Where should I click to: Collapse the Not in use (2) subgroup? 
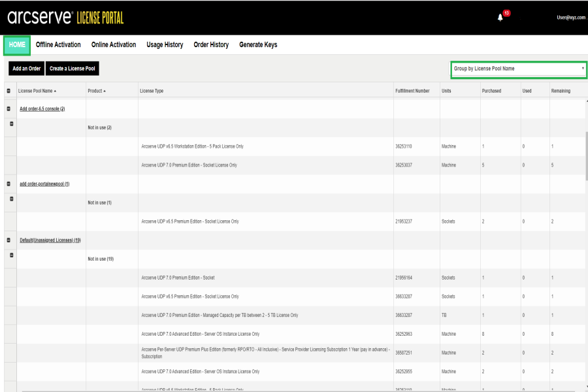12,123
